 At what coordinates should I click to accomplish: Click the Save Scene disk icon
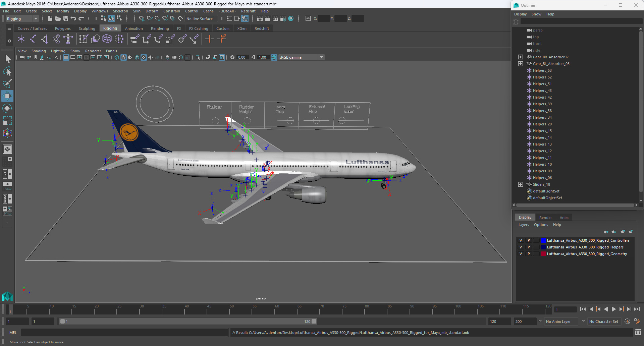pos(66,19)
